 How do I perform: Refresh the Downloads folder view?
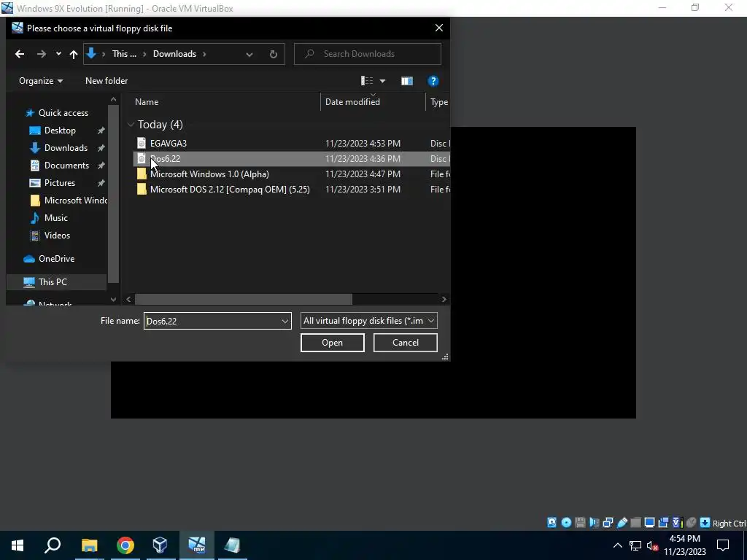(273, 54)
